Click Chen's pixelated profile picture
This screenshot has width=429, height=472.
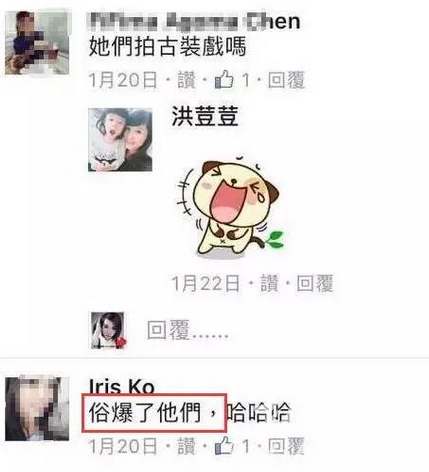37,43
